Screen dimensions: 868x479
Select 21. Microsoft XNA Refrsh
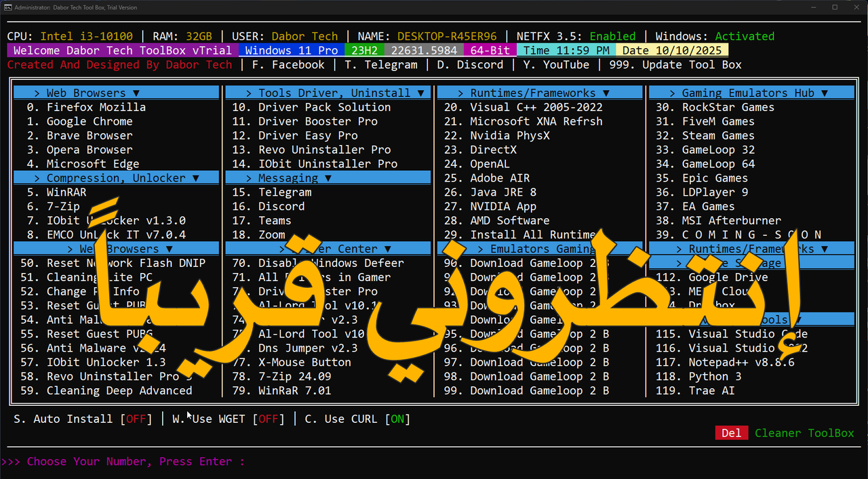(x=524, y=121)
